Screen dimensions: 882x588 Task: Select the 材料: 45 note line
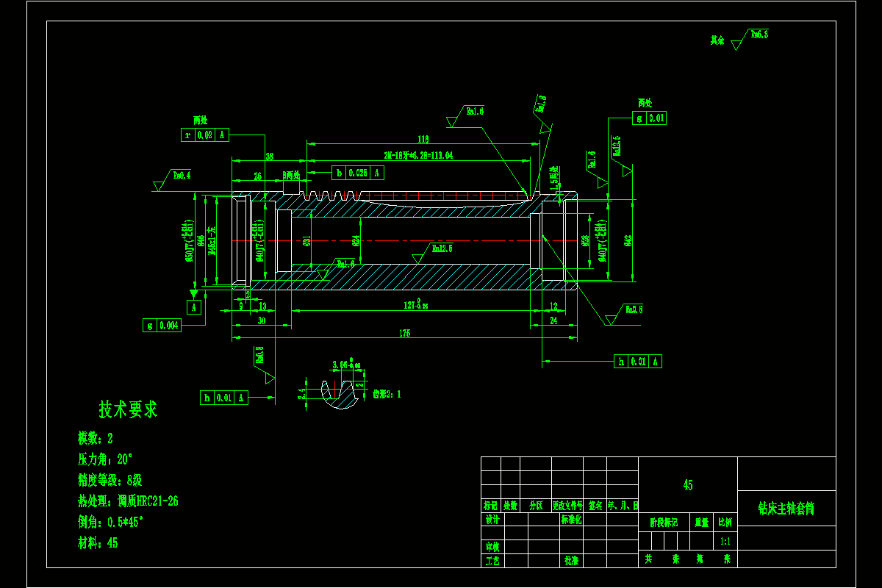(98, 543)
